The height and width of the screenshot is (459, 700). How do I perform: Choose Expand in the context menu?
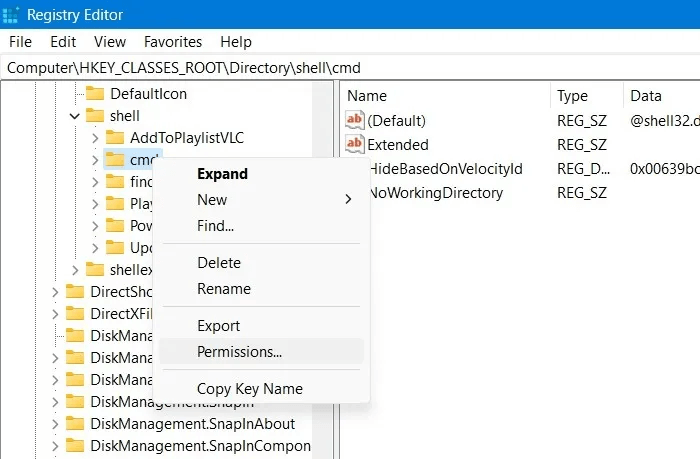(261, 174)
